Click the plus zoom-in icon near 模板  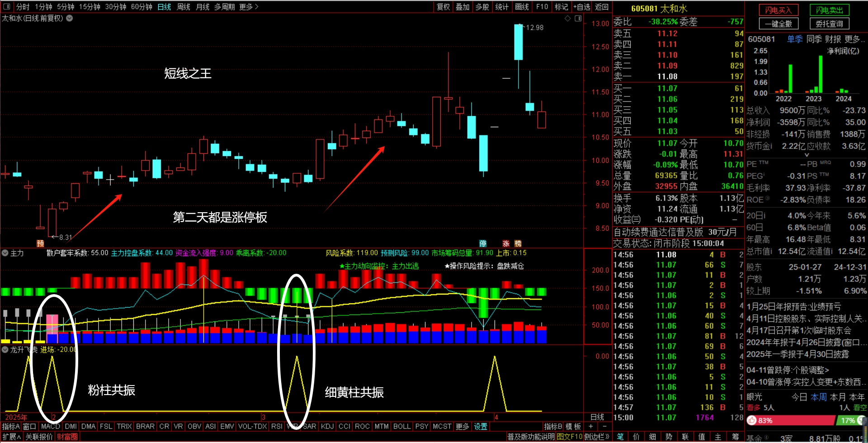point(591,426)
